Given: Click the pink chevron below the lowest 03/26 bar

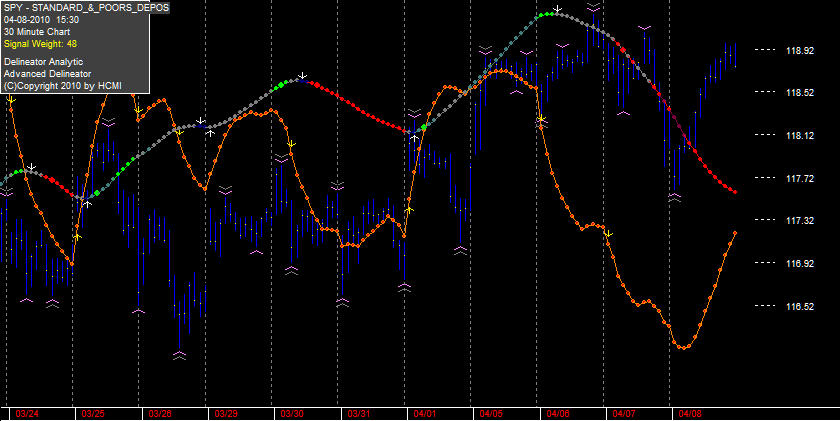Looking at the screenshot, I should (x=179, y=354).
